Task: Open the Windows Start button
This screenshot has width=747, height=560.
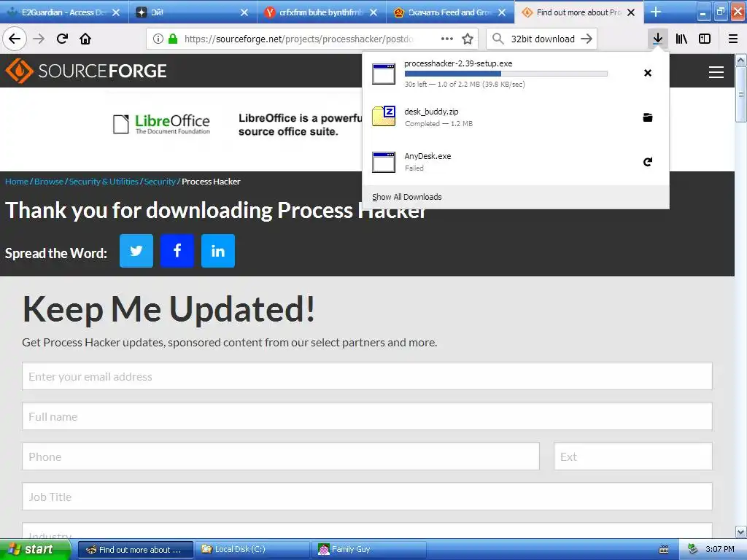Action: [x=35, y=549]
